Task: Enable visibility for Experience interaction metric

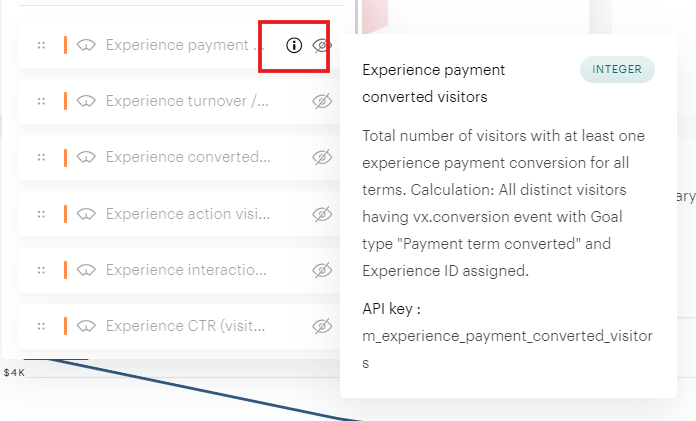Action: tap(321, 270)
